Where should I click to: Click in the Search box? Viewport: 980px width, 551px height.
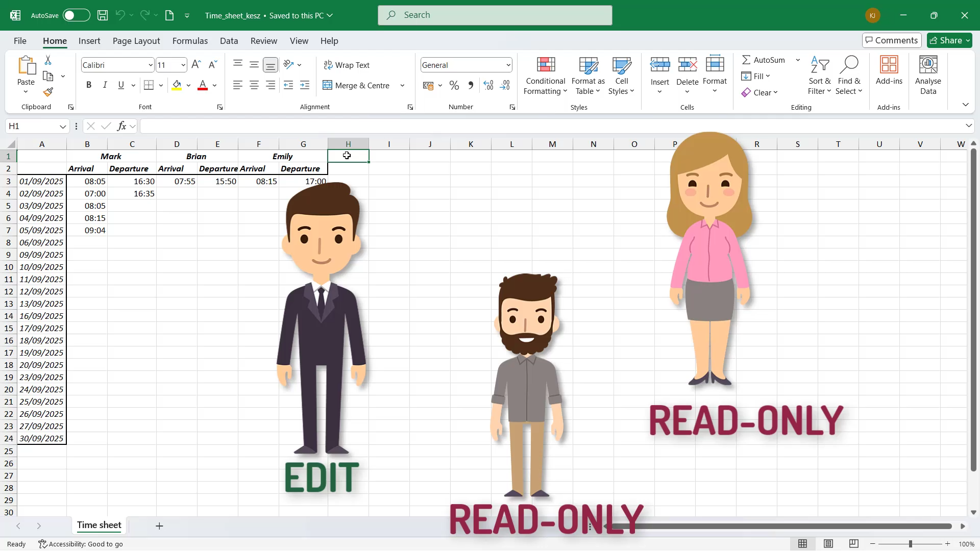(x=495, y=15)
